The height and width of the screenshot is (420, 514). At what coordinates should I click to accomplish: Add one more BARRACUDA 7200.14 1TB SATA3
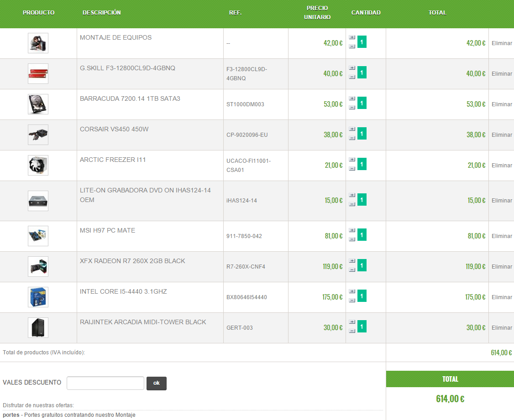pyautogui.click(x=352, y=98)
